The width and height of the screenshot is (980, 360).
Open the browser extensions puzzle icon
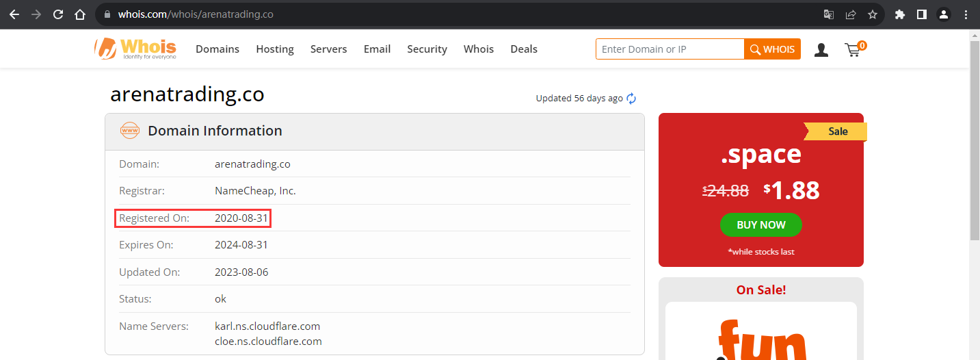tap(900, 14)
